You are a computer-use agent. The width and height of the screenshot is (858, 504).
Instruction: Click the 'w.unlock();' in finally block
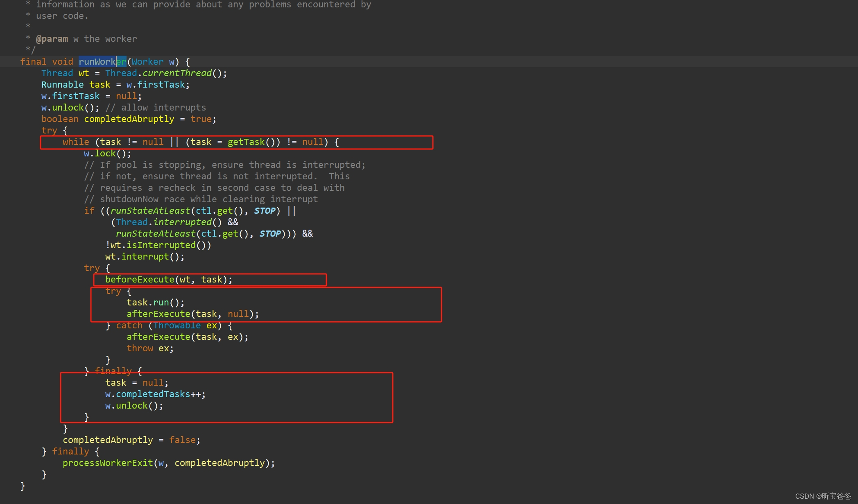134,405
